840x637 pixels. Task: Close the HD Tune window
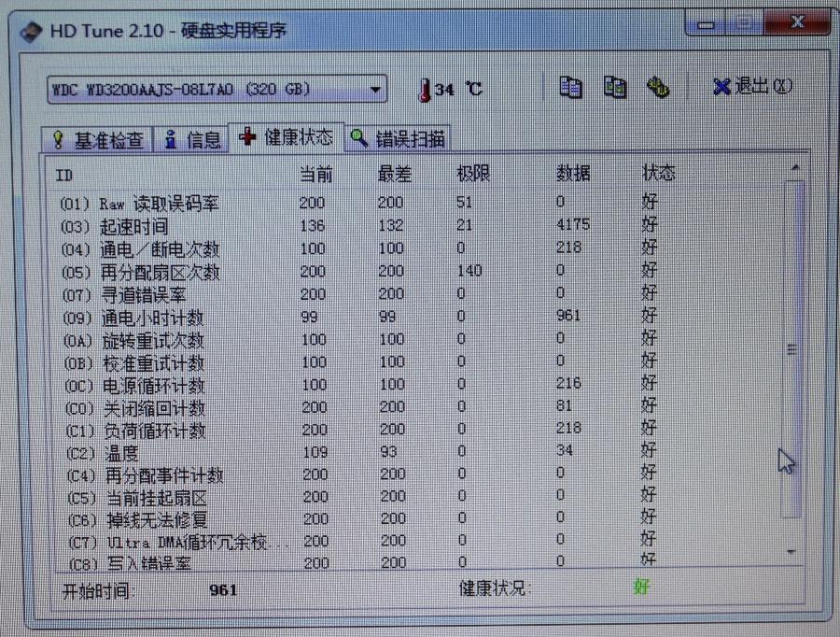click(797, 21)
